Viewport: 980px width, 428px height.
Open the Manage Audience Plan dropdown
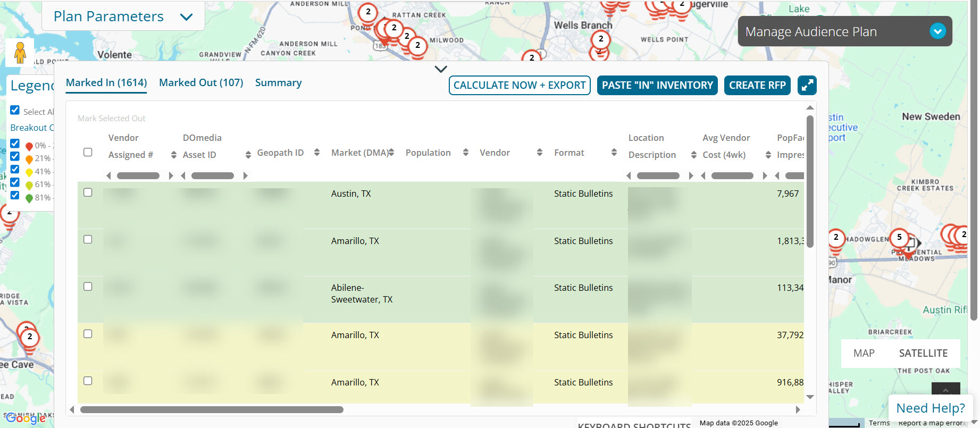tap(937, 31)
